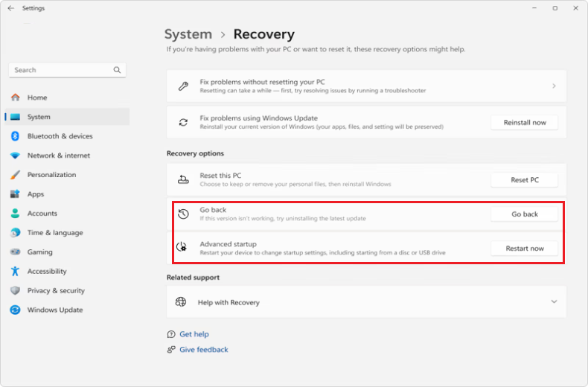Click the Reset this PC icon
The image size is (588, 387).
tap(183, 179)
